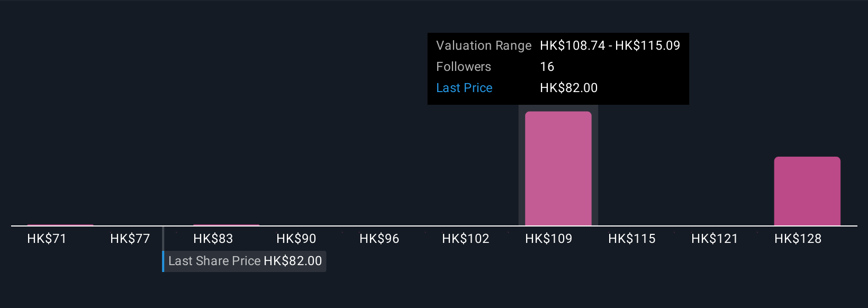The image size is (868, 308).
Task: Click the thin HK$71 bar sliver
Action: click(60, 225)
